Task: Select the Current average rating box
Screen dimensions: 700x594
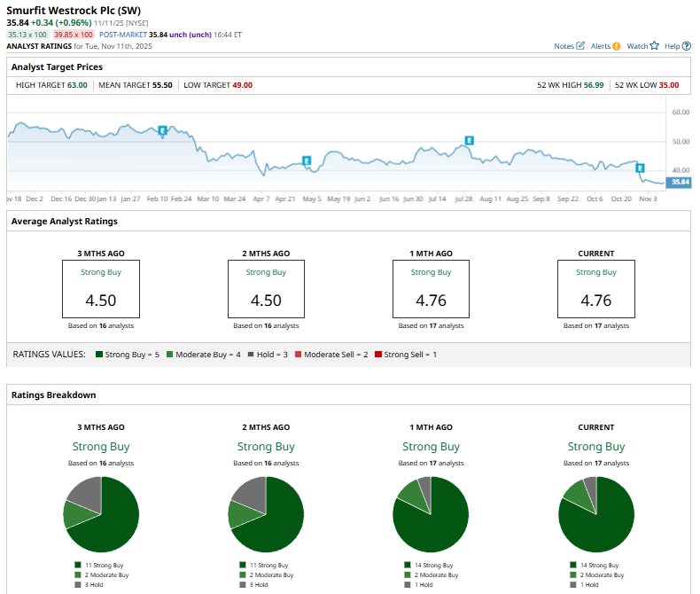Action: (595, 288)
